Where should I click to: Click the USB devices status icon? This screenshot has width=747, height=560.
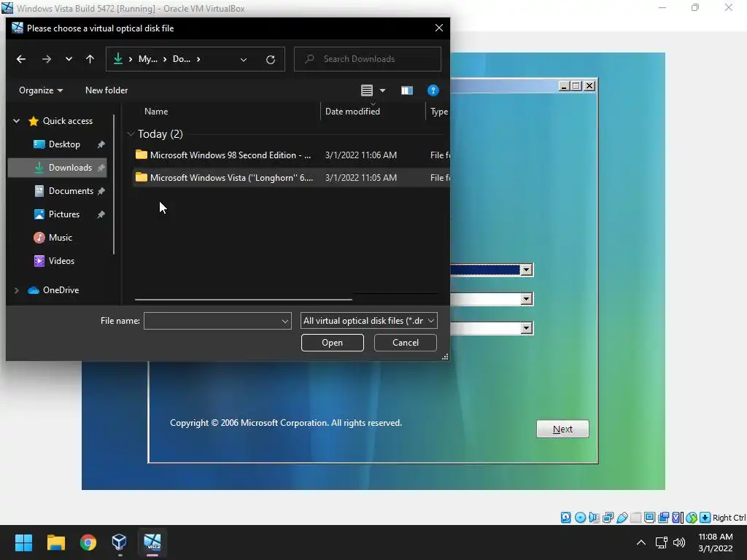point(622,518)
